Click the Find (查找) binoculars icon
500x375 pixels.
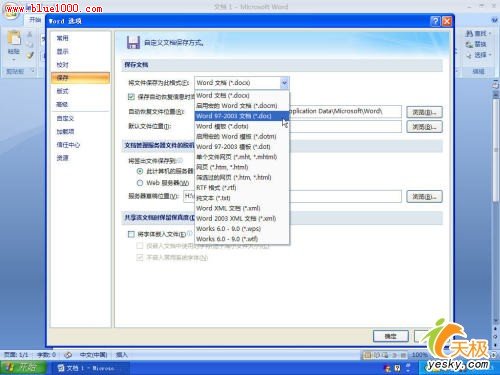[x=469, y=34]
